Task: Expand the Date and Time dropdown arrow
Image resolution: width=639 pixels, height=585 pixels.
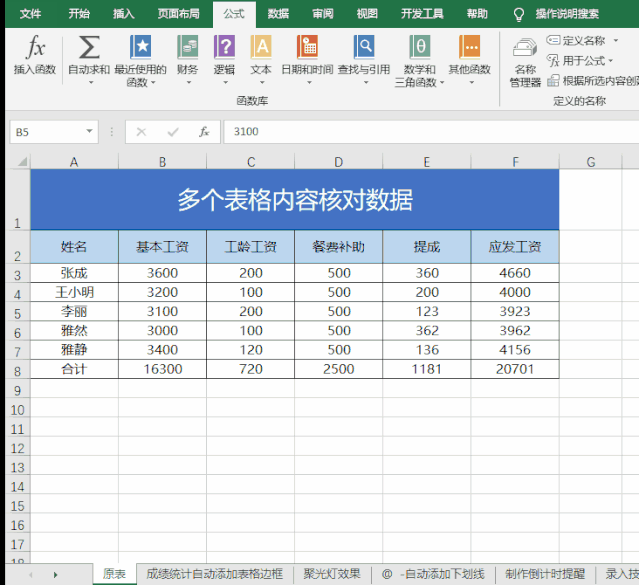Action: [x=309, y=82]
